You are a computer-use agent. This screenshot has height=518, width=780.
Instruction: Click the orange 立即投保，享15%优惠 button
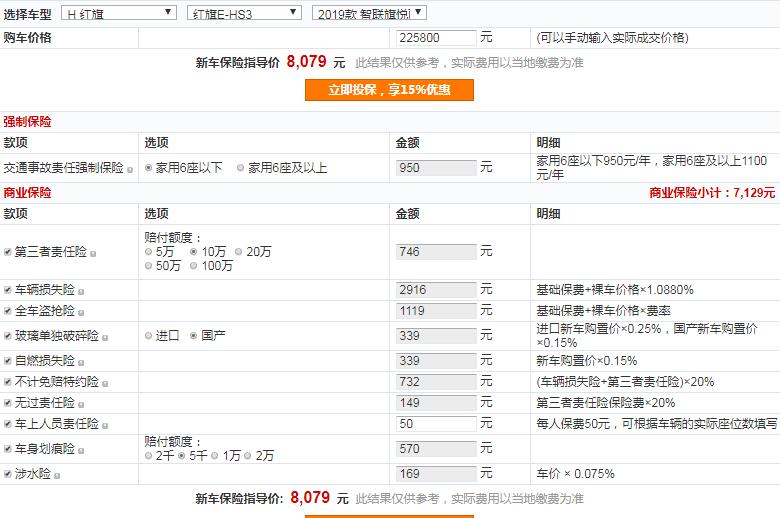click(x=389, y=90)
